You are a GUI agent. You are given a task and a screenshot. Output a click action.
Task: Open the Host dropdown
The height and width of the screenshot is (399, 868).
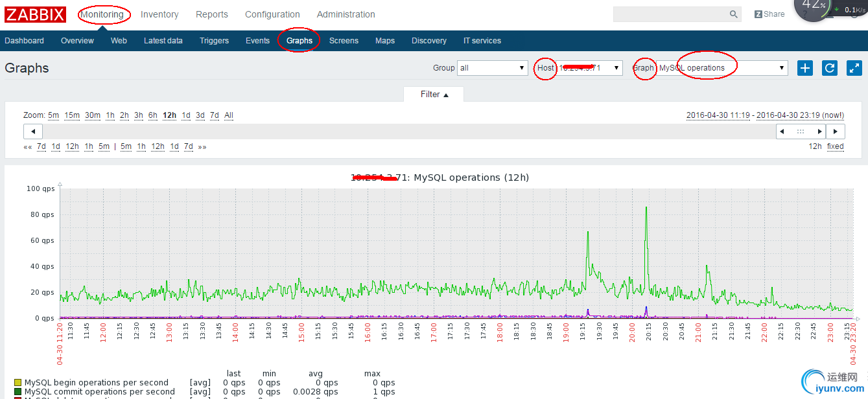click(x=590, y=68)
